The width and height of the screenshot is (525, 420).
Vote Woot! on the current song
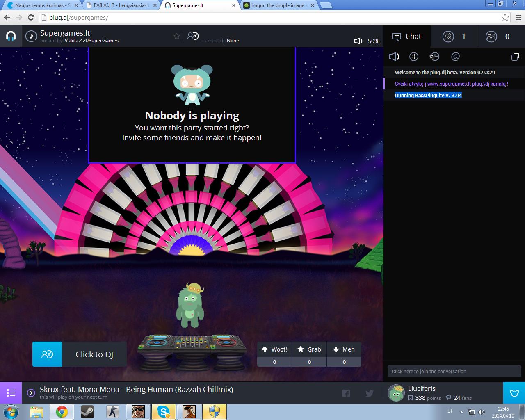(x=274, y=354)
